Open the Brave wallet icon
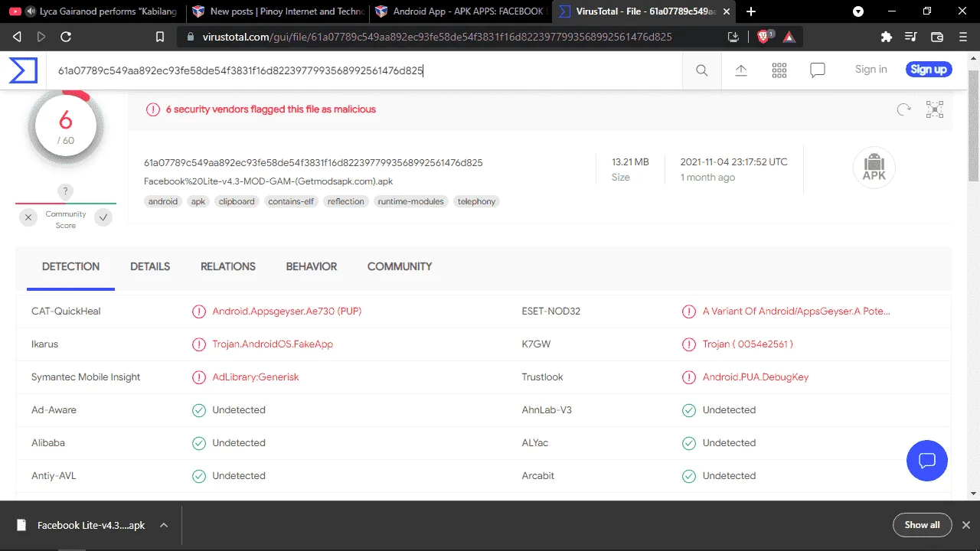Image resolution: width=980 pixels, height=551 pixels. click(x=936, y=37)
